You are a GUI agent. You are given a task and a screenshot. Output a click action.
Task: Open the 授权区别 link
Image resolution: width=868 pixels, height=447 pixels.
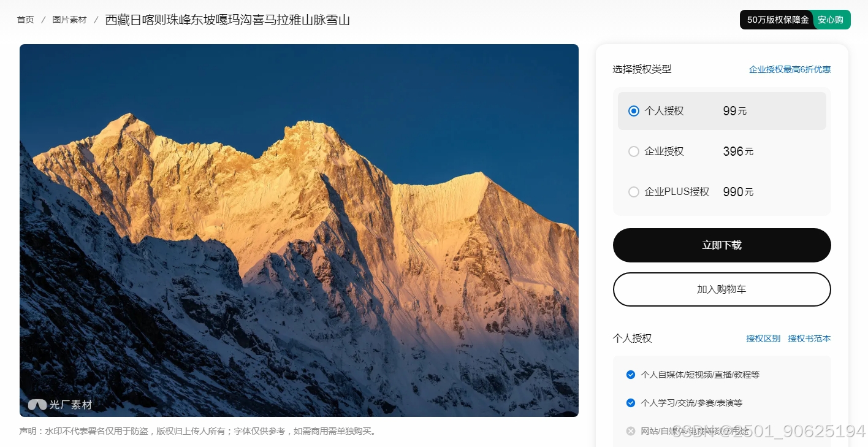763,338
